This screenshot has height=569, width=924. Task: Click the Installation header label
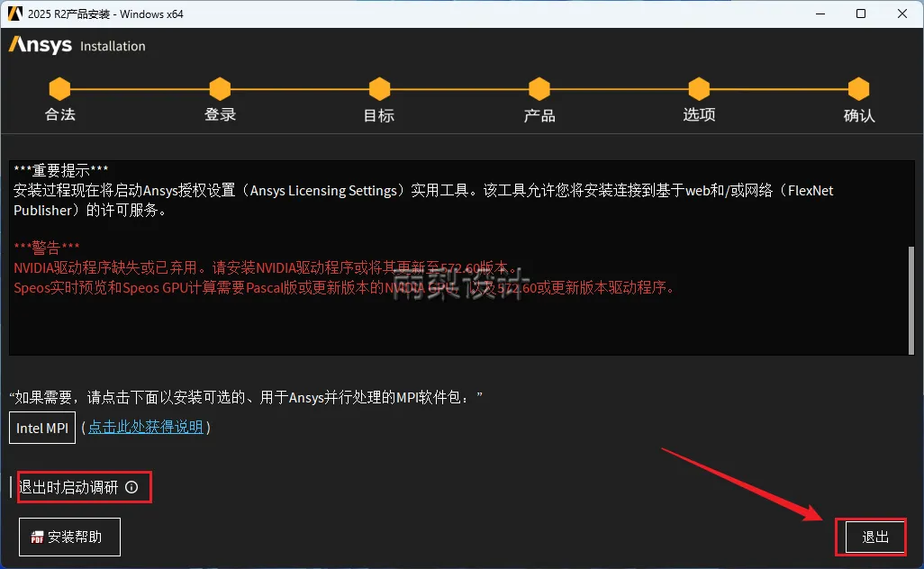[x=113, y=46]
